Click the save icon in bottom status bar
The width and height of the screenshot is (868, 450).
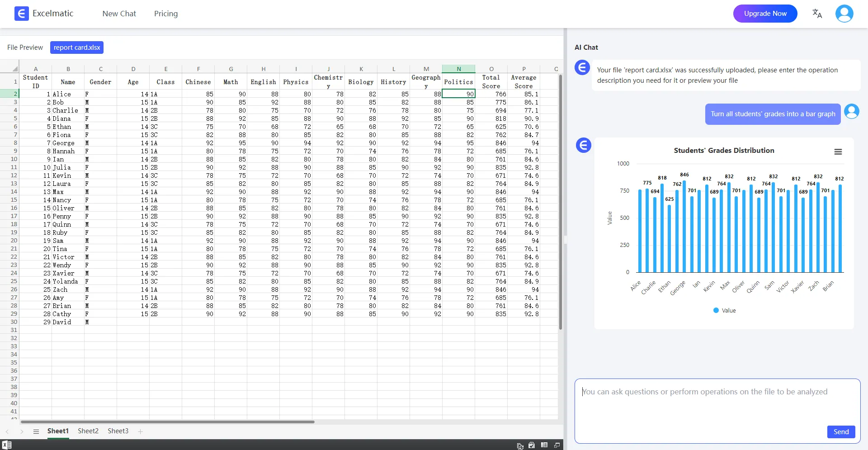click(x=532, y=445)
